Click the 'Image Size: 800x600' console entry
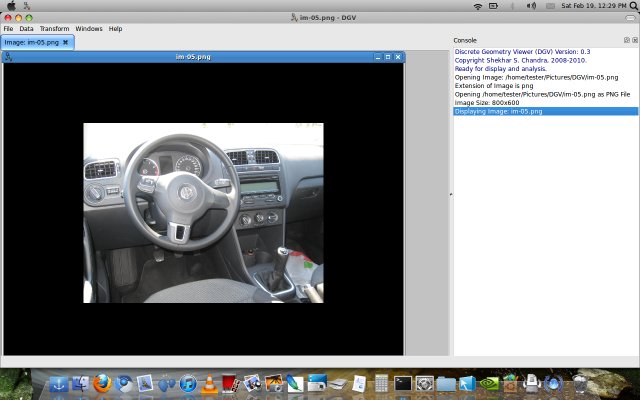Image resolution: width=640 pixels, height=400 pixels. [489, 103]
